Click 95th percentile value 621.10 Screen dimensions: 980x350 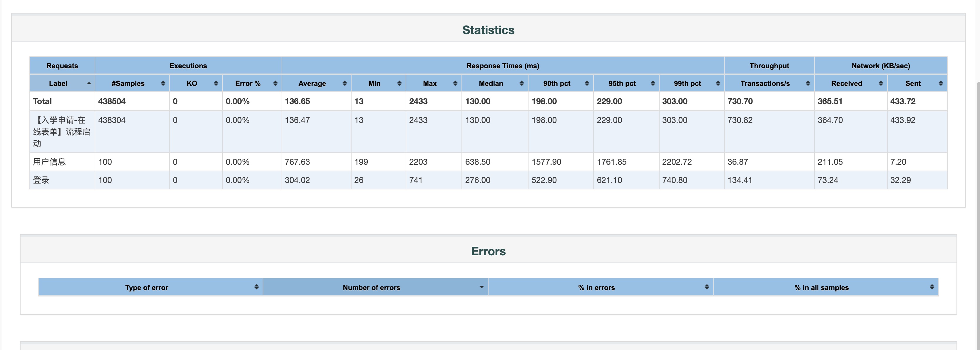609,180
